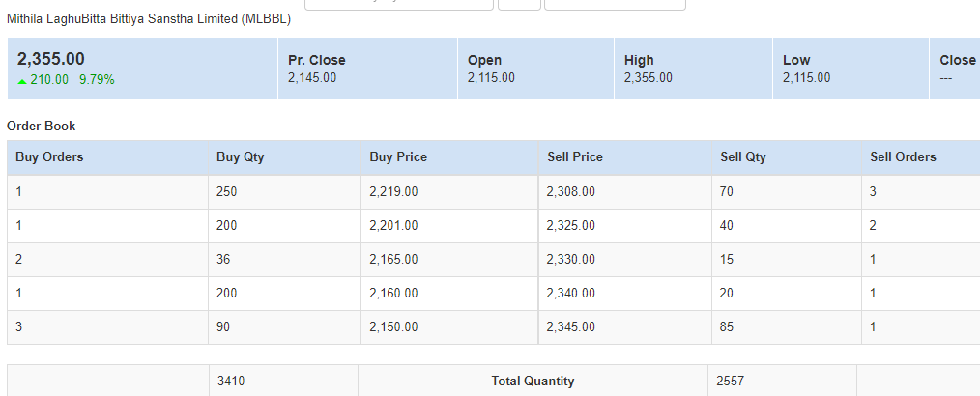Click the green up-arrow change indicator
980x396 pixels.
point(22,81)
